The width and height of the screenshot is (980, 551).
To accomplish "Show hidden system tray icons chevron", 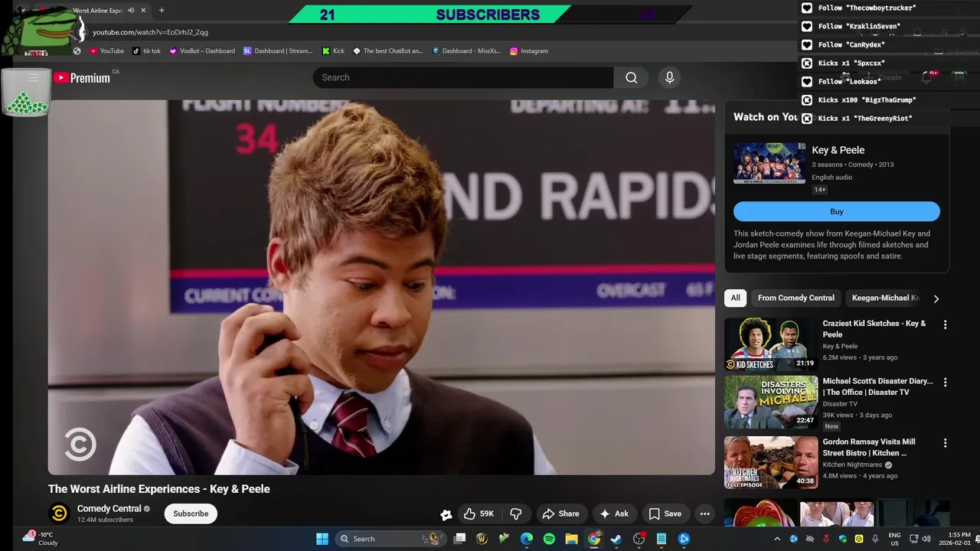I will click(777, 539).
